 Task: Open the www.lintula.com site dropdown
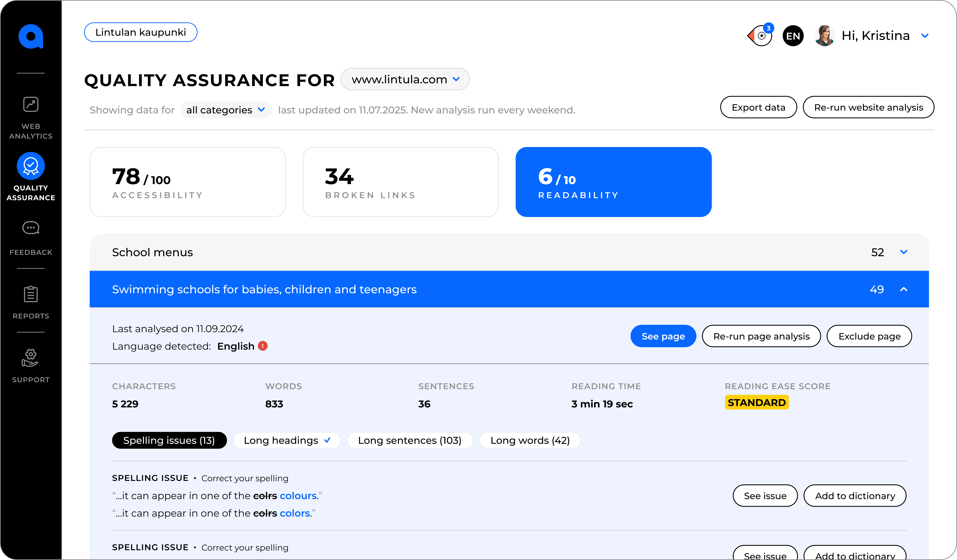click(405, 79)
